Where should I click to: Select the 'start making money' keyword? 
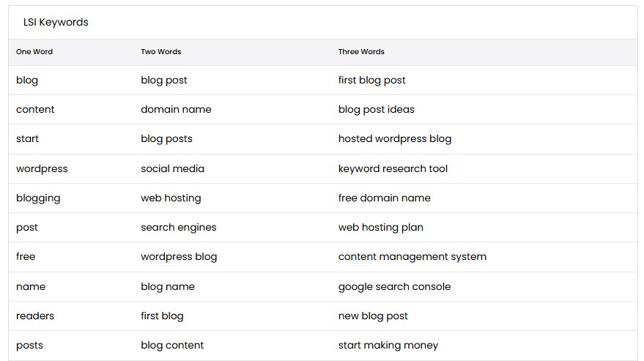388,346
